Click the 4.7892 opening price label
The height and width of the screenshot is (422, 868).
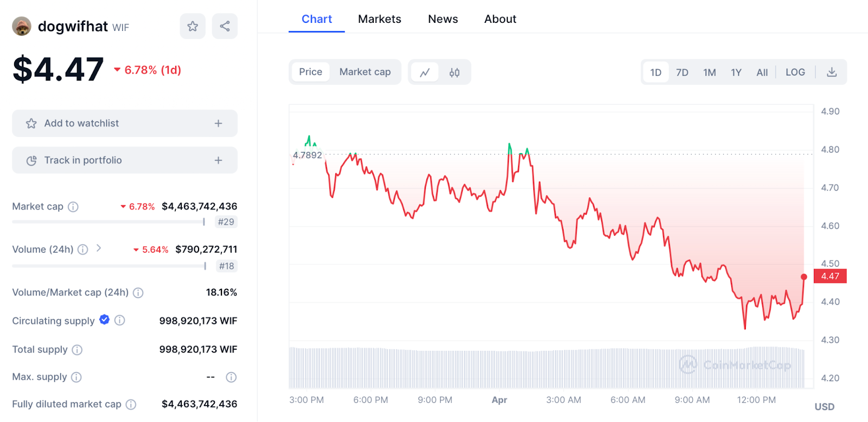point(308,155)
